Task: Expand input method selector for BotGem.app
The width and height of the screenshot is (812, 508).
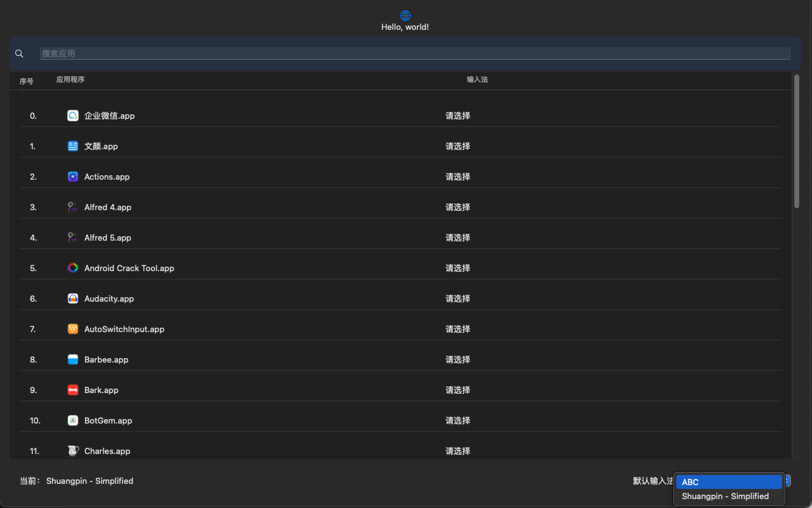Action: [x=457, y=420]
